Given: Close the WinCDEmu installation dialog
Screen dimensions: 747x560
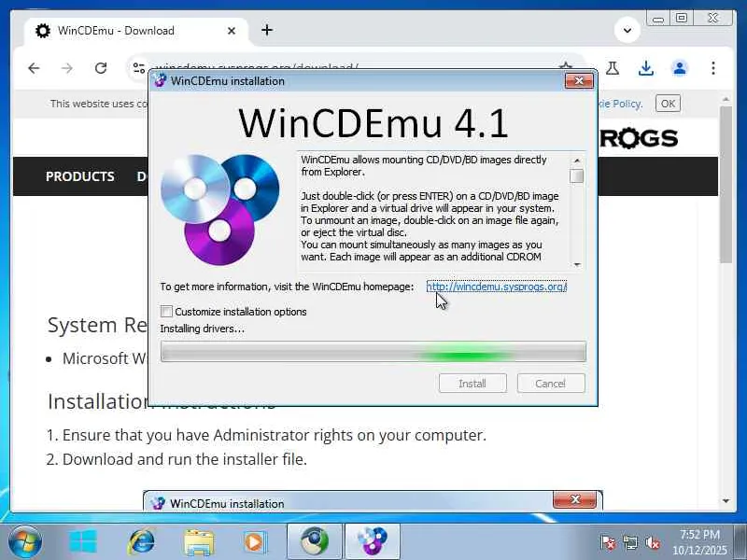Looking at the screenshot, I should [x=579, y=81].
